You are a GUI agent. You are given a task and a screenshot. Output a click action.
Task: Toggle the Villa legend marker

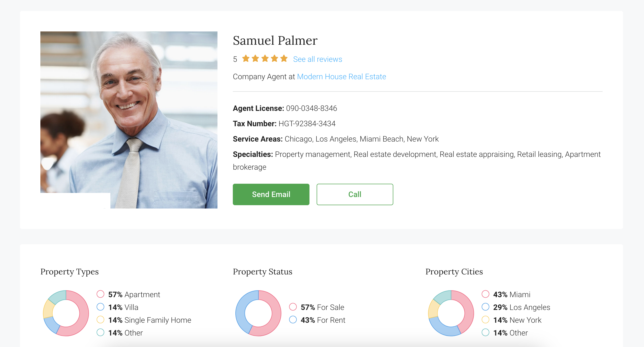pos(100,307)
